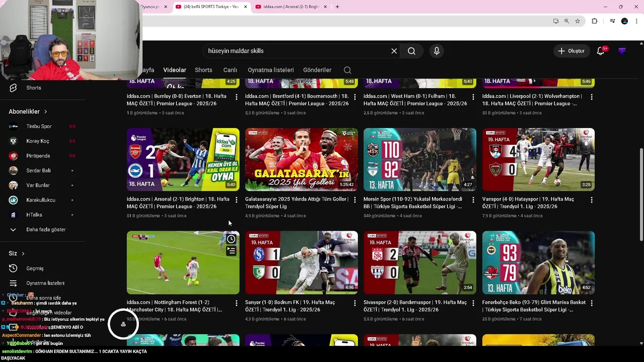
Task: Start voice search with the microphone icon
Action: tap(437, 51)
